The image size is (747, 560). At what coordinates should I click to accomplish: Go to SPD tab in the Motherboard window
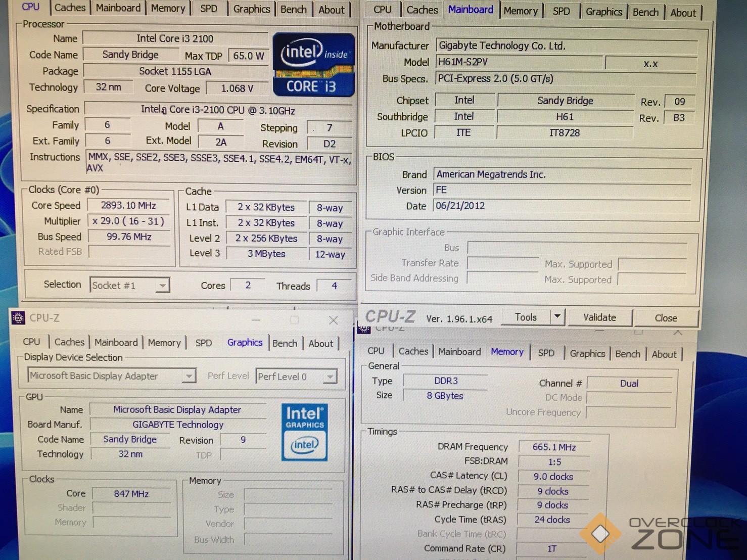(x=561, y=11)
